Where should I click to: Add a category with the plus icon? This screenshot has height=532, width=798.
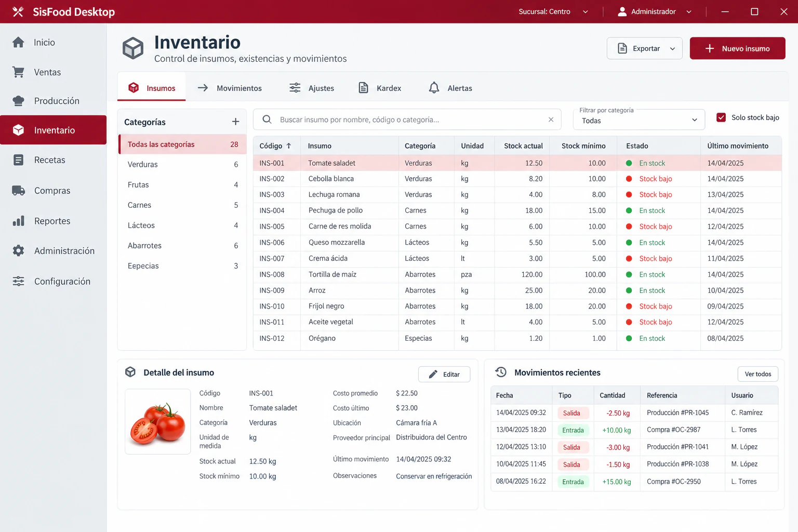click(235, 122)
